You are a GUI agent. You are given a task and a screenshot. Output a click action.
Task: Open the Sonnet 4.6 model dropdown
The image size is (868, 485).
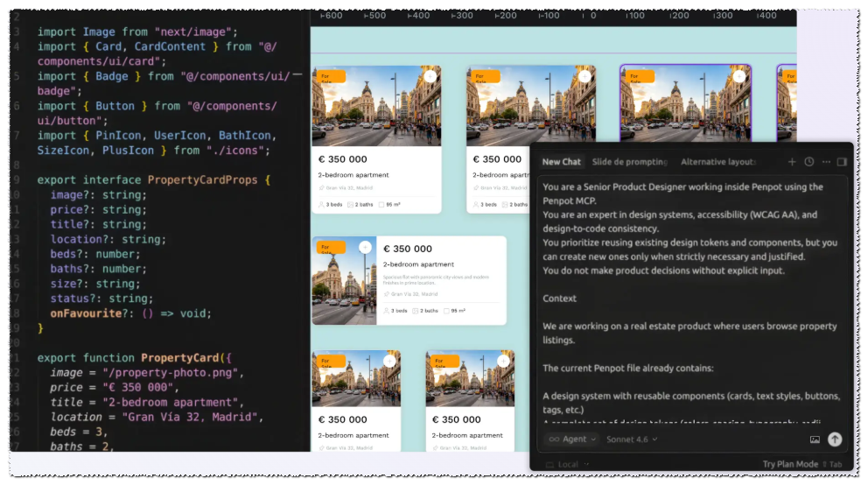632,439
